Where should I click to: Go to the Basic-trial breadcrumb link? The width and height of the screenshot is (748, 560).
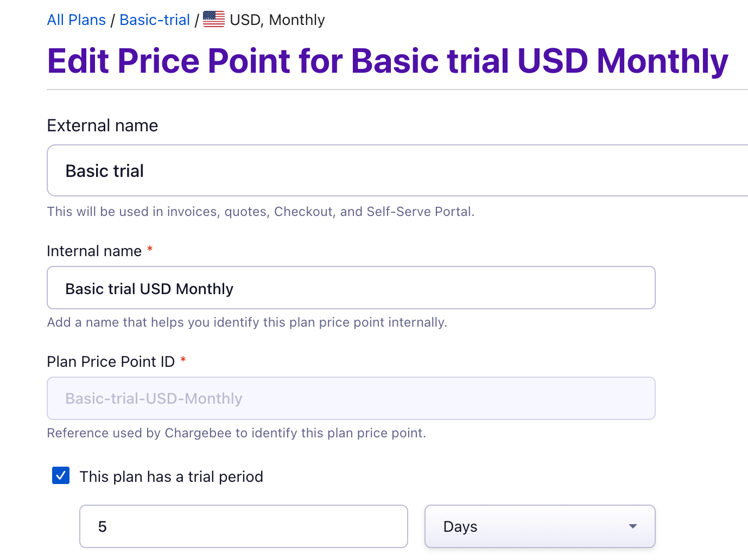155,20
